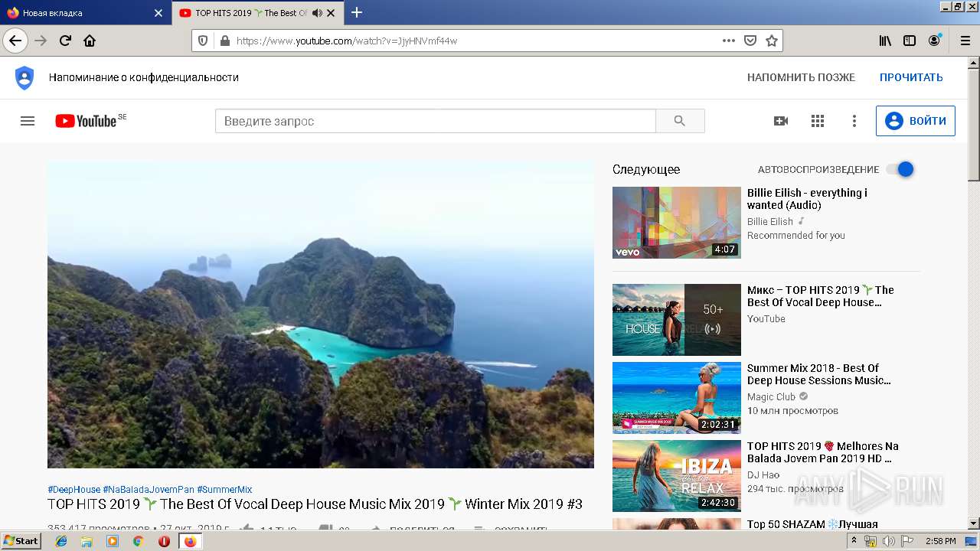Open the Action Center flag icon

pos(906,541)
